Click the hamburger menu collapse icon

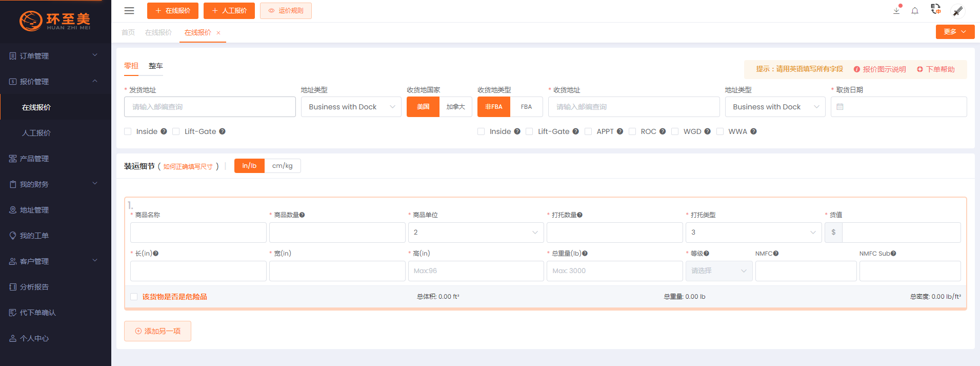tap(129, 11)
